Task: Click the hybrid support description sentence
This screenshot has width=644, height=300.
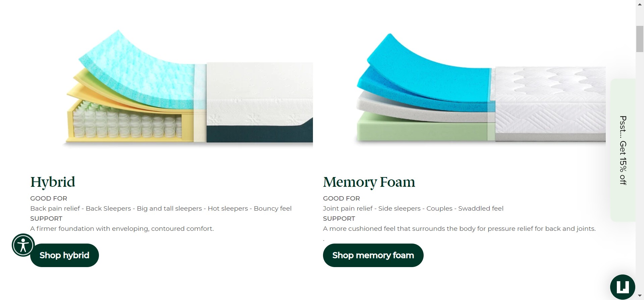Action: 122,228
